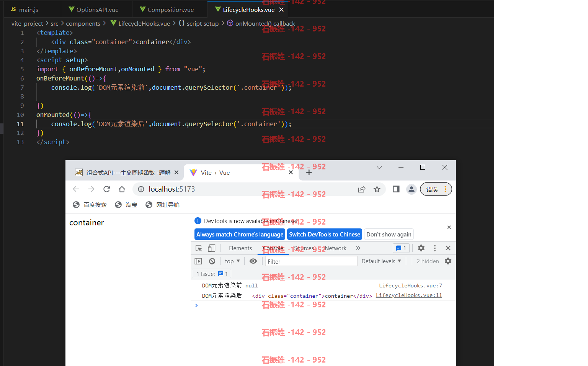Open LifecycleHooks.vue:11 source link
The width and height of the screenshot is (588, 366).
(409, 295)
